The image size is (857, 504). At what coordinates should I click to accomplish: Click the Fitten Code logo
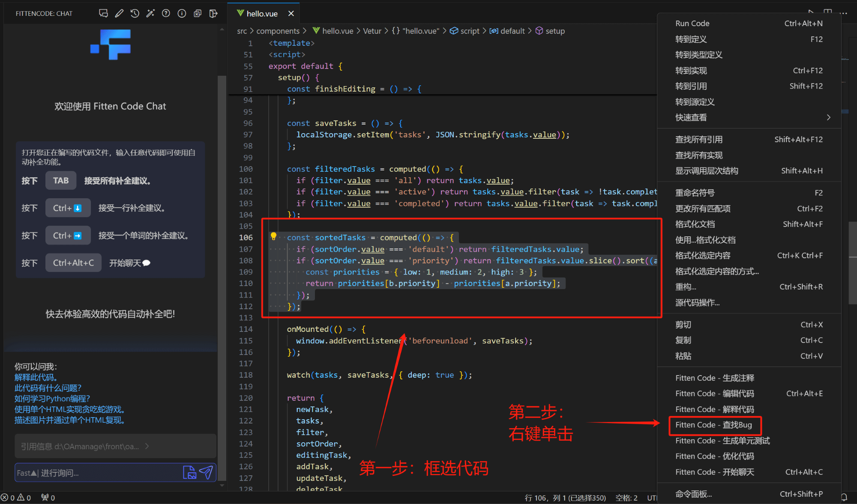pos(111,45)
